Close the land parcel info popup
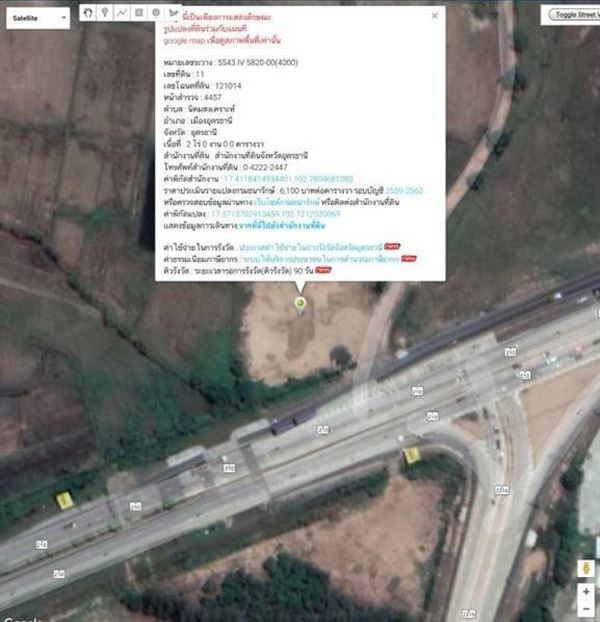 (x=435, y=15)
